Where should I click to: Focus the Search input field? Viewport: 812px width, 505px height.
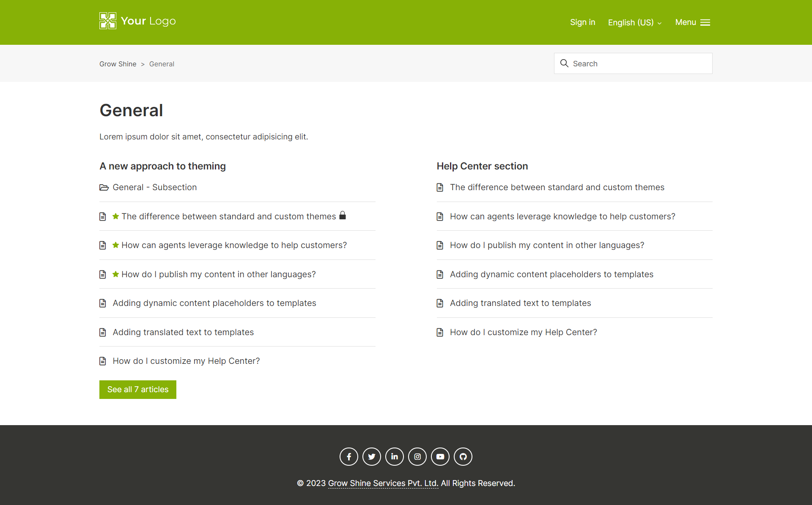click(639, 63)
